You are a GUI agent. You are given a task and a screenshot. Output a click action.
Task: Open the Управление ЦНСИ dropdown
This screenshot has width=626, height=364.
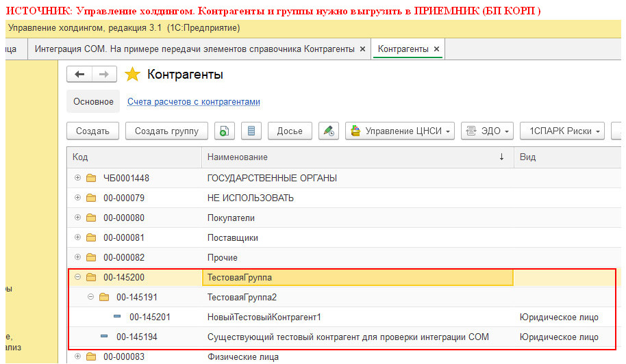click(399, 131)
